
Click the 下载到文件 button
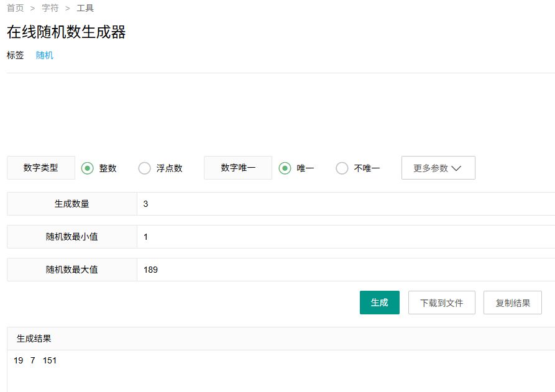tap(442, 303)
